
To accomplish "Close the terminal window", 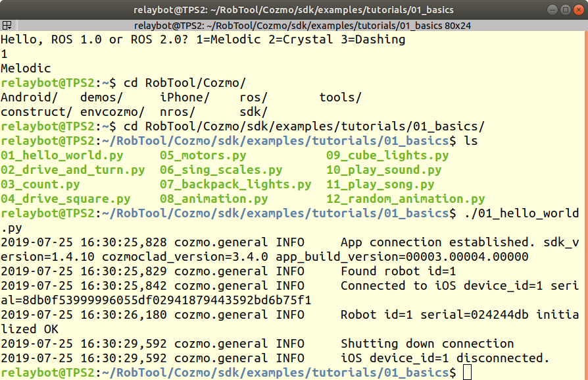I will [x=579, y=10].
